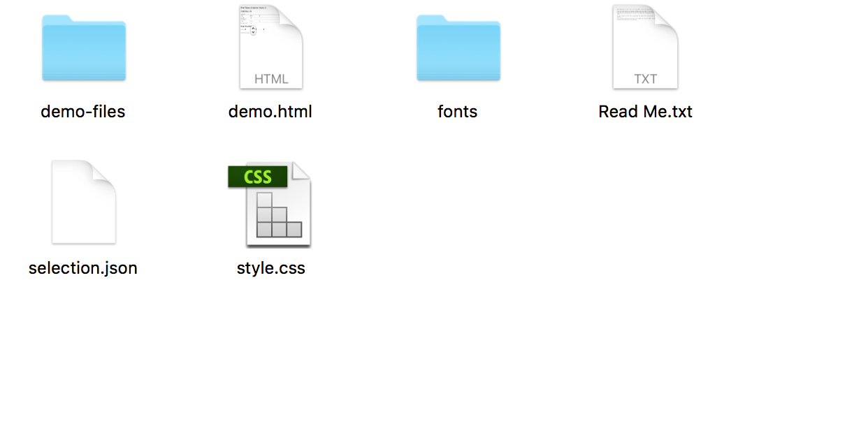Select the fonts folder icon
The height and width of the screenshot is (440, 868).
click(458, 47)
